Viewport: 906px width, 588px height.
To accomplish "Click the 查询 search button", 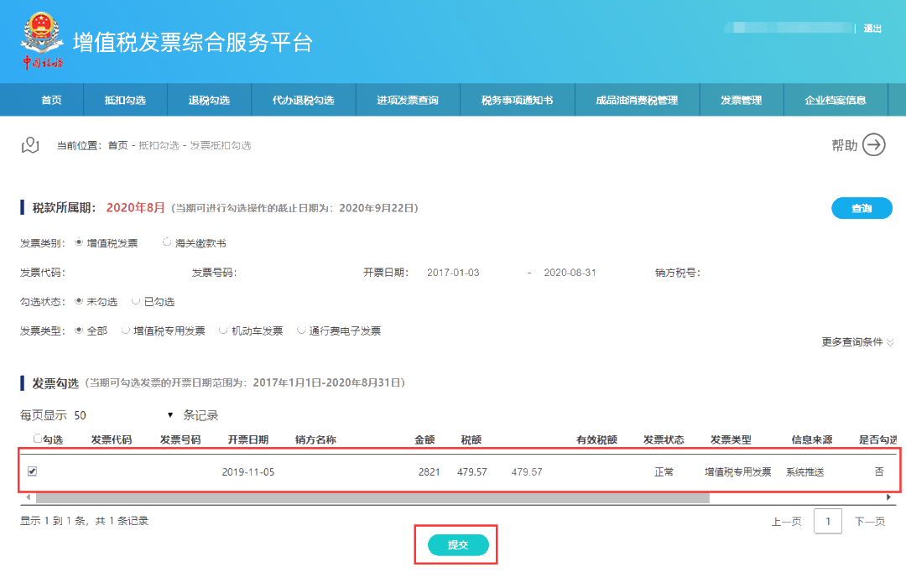I will pyautogui.click(x=862, y=208).
